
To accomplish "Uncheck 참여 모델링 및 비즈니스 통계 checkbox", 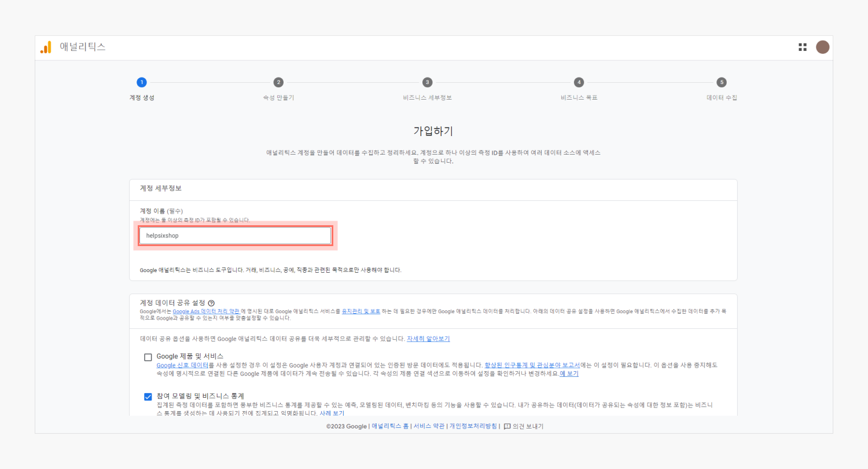I will coord(148,397).
